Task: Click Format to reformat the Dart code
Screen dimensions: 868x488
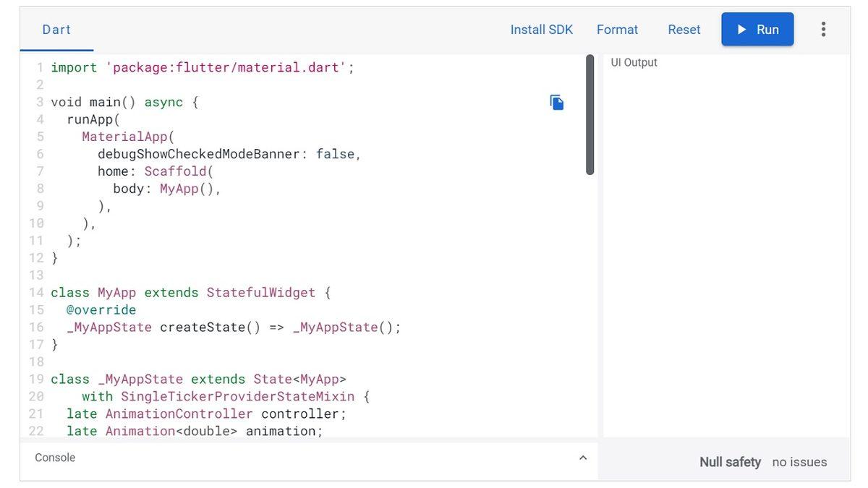Action: click(x=617, y=28)
